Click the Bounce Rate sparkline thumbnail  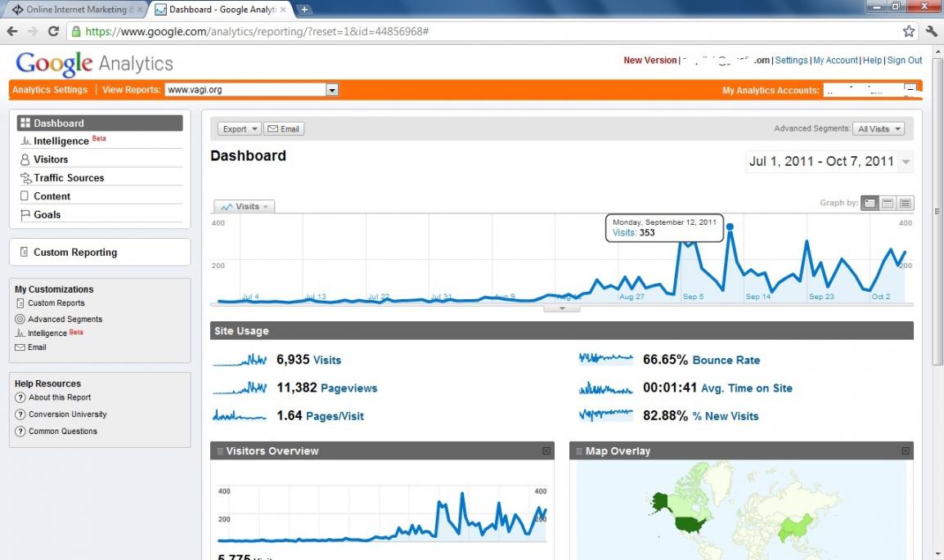(605, 359)
